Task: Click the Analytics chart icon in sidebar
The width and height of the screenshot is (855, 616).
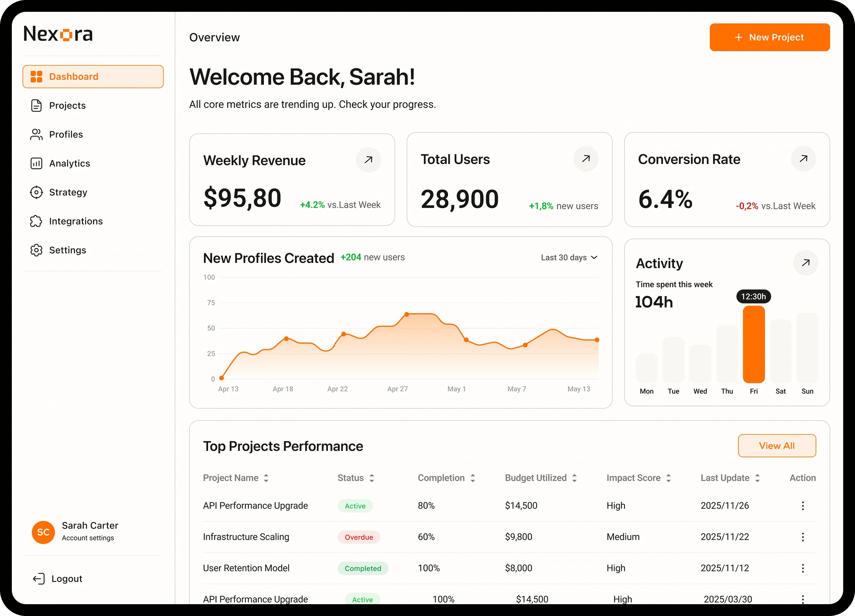Action: click(x=36, y=163)
